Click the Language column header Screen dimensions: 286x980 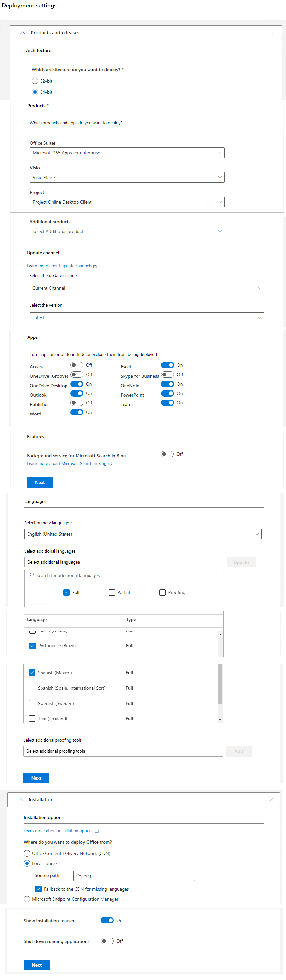pos(36,619)
